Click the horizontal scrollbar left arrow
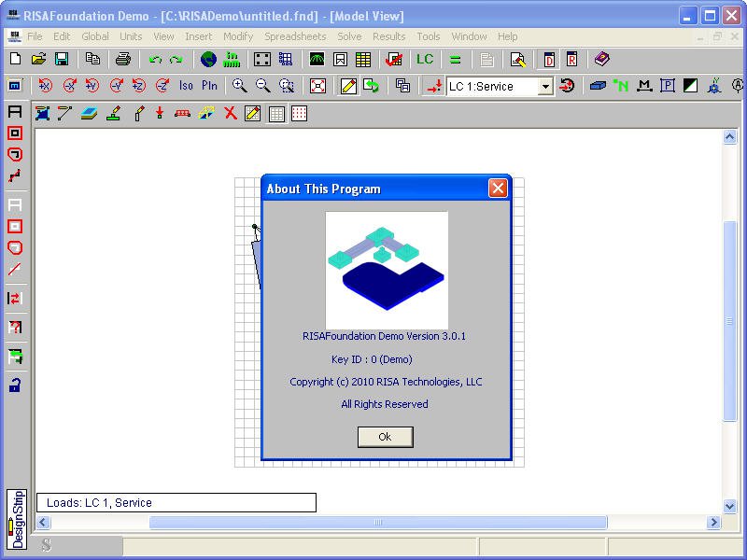 43,523
